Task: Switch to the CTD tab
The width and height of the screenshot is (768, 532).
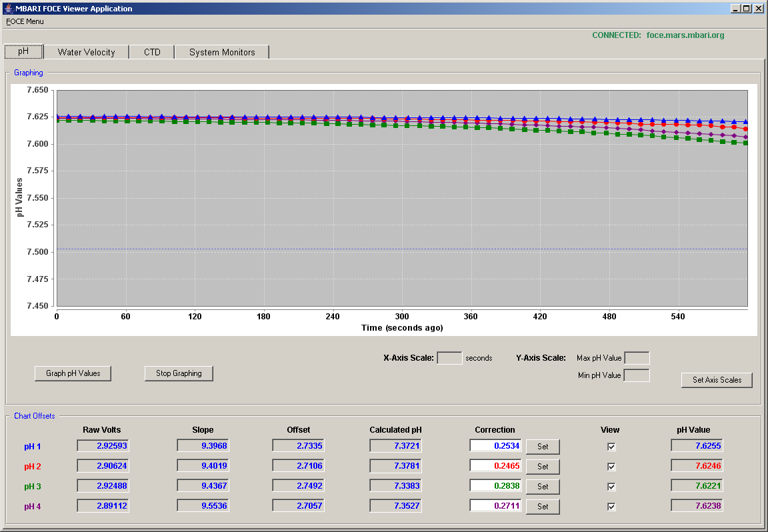Action: [152, 52]
